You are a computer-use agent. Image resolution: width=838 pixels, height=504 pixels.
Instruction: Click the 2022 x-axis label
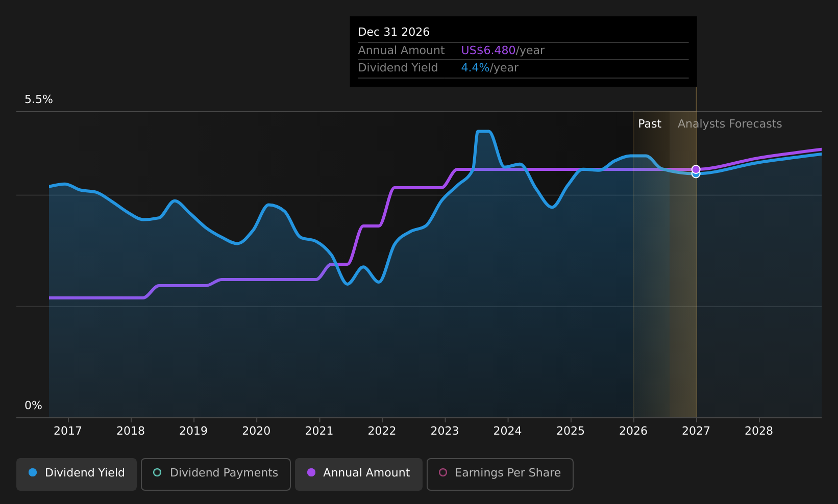[382, 431]
